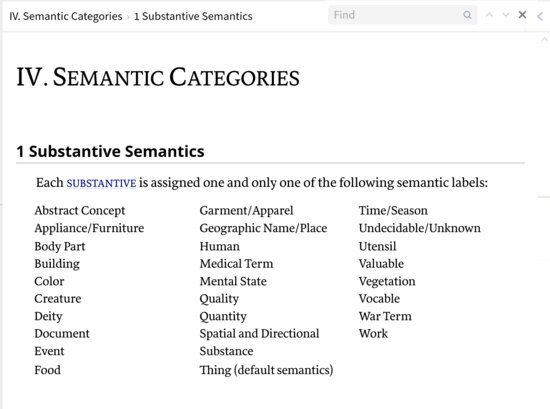The width and height of the screenshot is (550, 409).
Task: Open 1 Substantive Semantics breadcrumb
Action: point(193,16)
